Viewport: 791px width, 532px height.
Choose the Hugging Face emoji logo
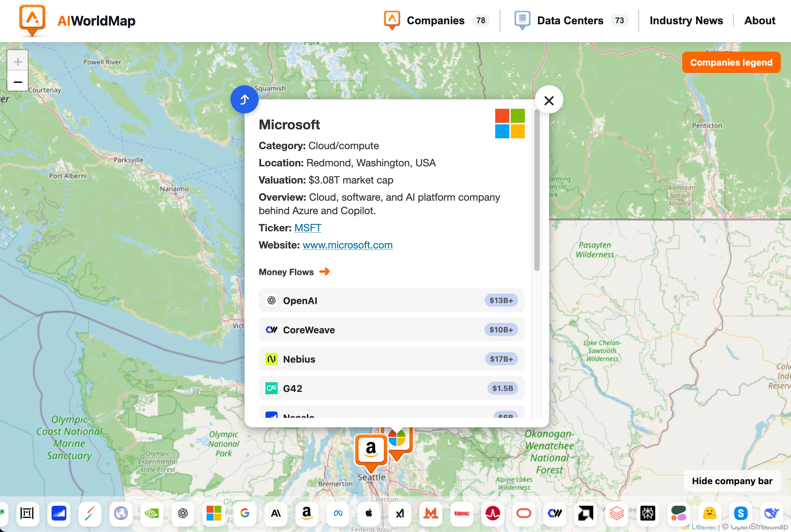pyautogui.click(x=710, y=513)
